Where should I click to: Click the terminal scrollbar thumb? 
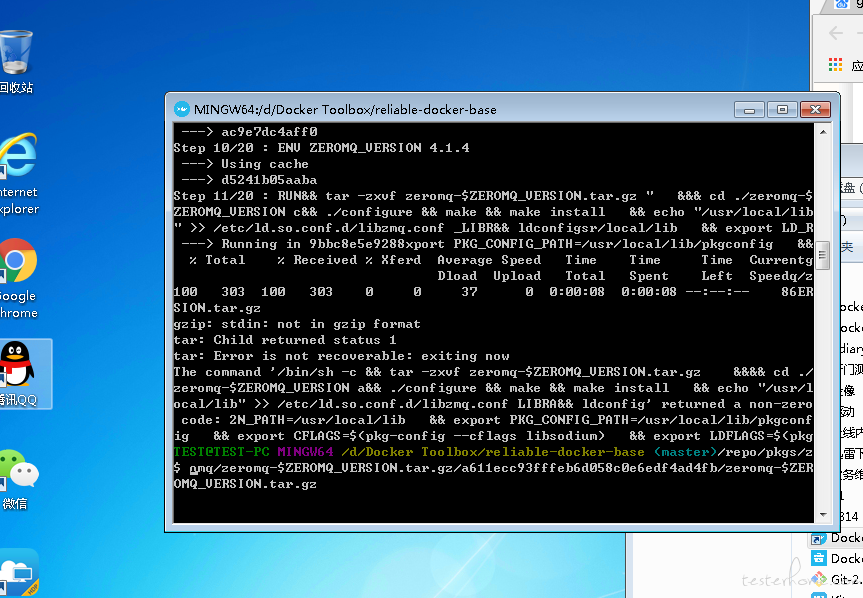point(823,255)
